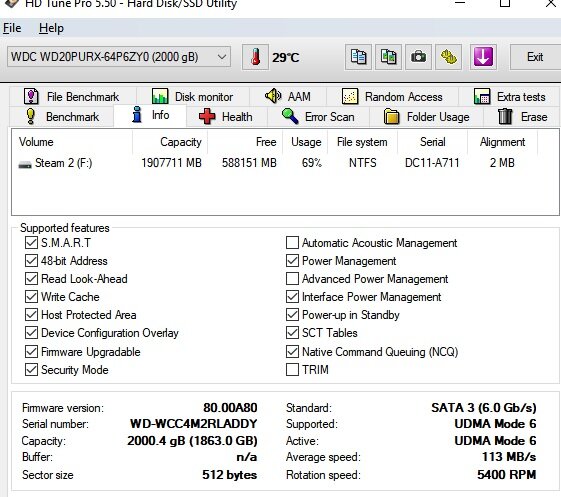Open the File menu

click(12, 28)
